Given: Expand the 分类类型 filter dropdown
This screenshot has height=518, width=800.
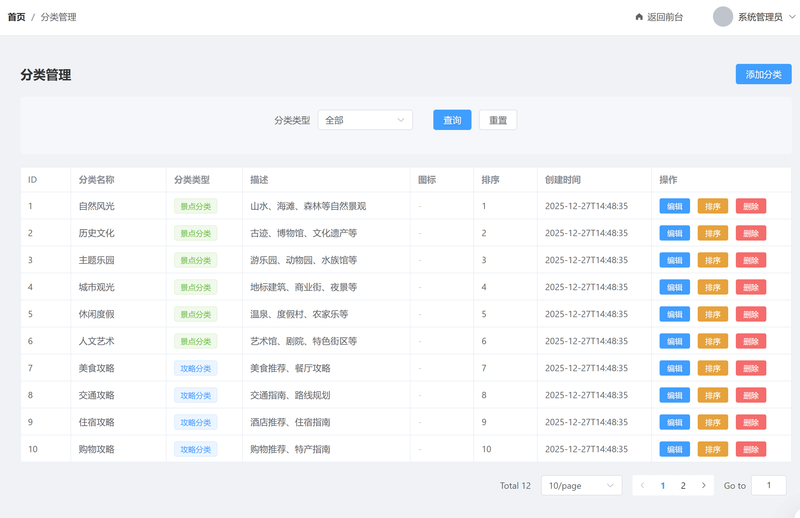Looking at the screenshot, I should [x=365, y=120].
